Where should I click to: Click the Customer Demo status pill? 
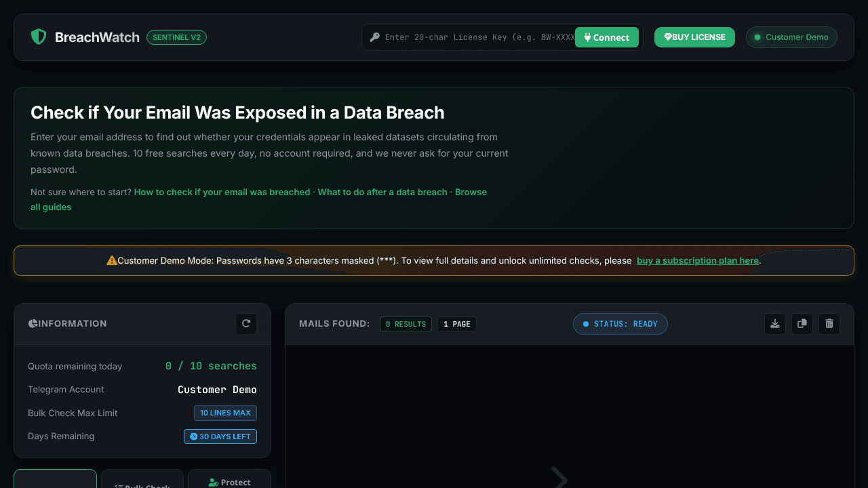pos(791,37)
